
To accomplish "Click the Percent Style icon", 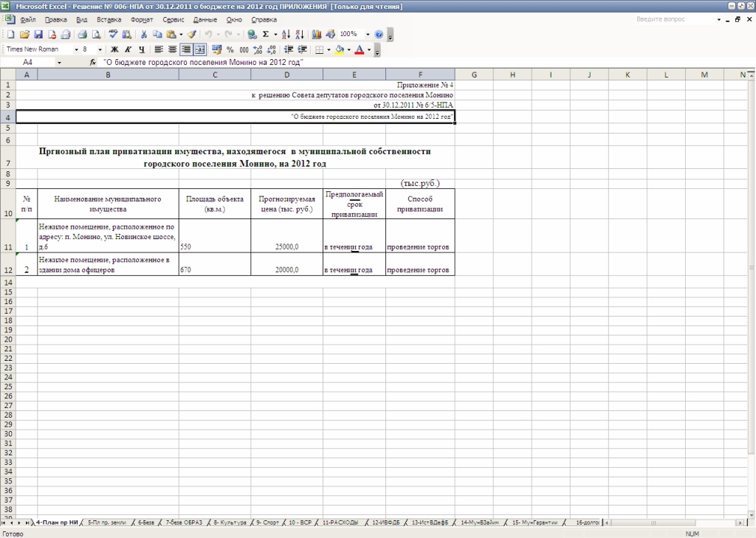I will click(x=230, y=49).
